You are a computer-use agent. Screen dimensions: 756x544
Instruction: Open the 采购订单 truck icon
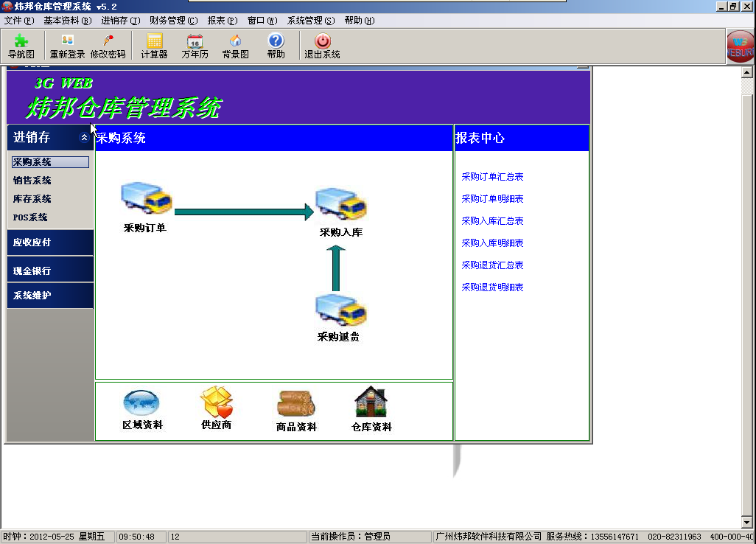[146, 198]
